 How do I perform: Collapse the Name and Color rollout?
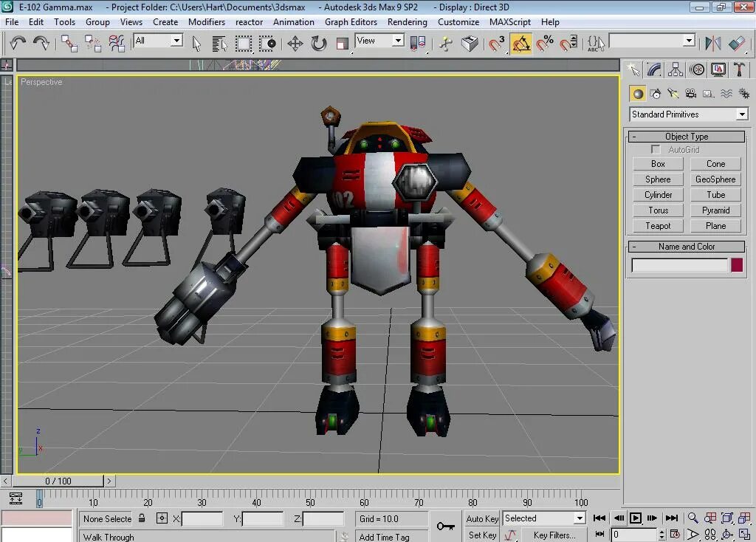click(x=687, y=247)
